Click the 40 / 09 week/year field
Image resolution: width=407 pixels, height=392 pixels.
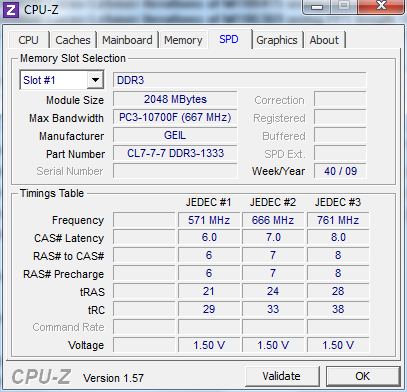coord(340,171)
